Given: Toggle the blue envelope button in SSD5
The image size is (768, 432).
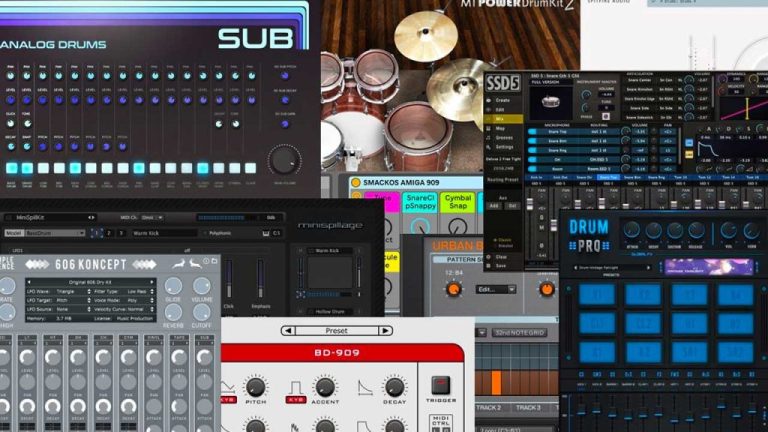Looking at the screenshot, I should click(689, 143).
